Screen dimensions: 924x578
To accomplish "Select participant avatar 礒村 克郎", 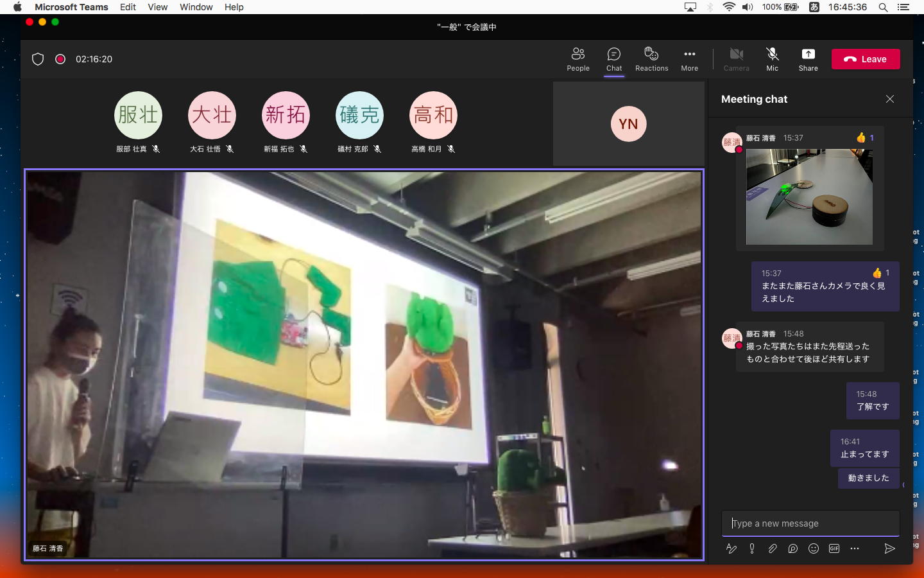I will 359,115.
